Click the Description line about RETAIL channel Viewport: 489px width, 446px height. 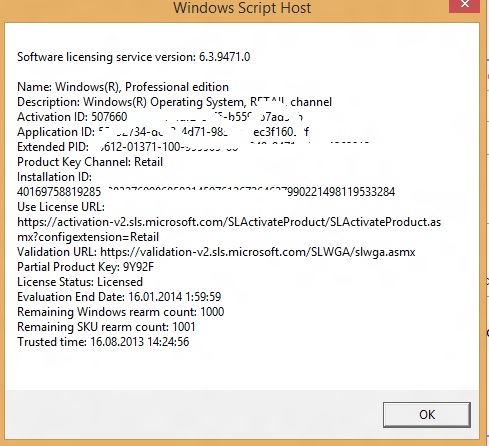coord(174,102)
